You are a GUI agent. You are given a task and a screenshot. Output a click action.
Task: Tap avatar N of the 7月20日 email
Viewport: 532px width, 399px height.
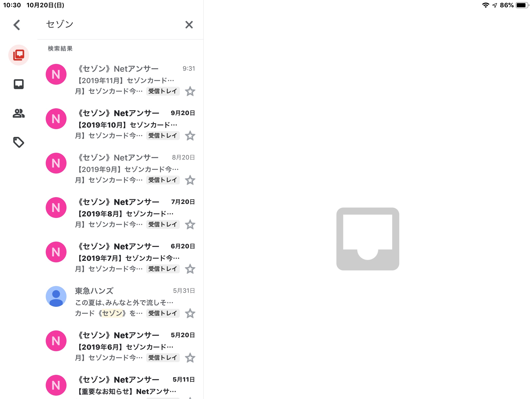pos(56,208)
